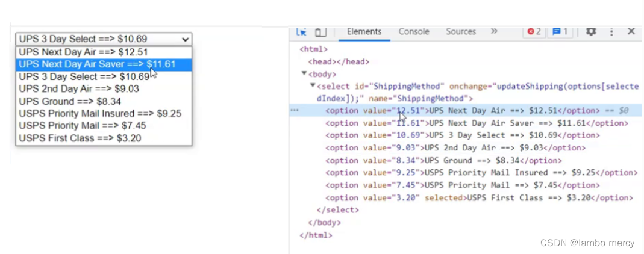Click the name="ShippingMethod" attribute text
Image resolution: width=644 pixels, height=254 pixels.
click(419, 99)
